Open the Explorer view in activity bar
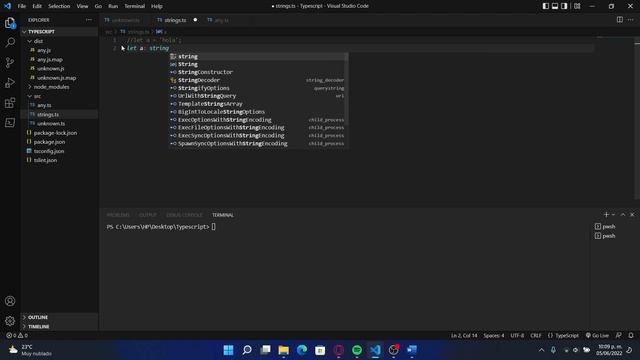640x360 pixels. pyautogui.click(x=10, y=23)
